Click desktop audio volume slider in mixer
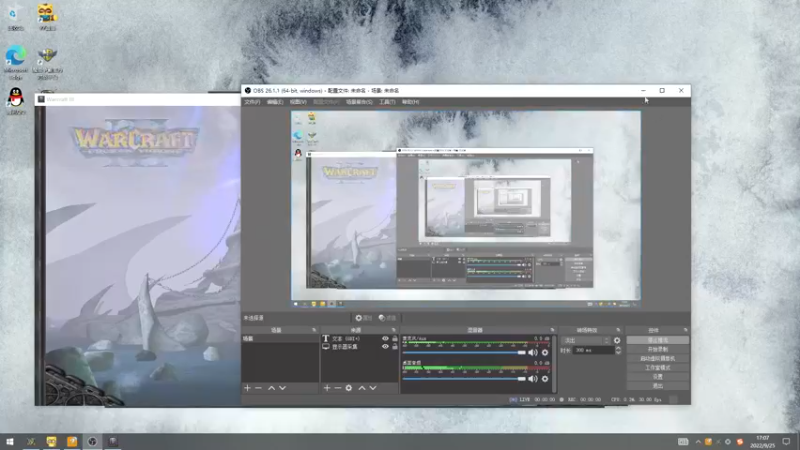The image size is (800, 450). click(x=464, y=379)
